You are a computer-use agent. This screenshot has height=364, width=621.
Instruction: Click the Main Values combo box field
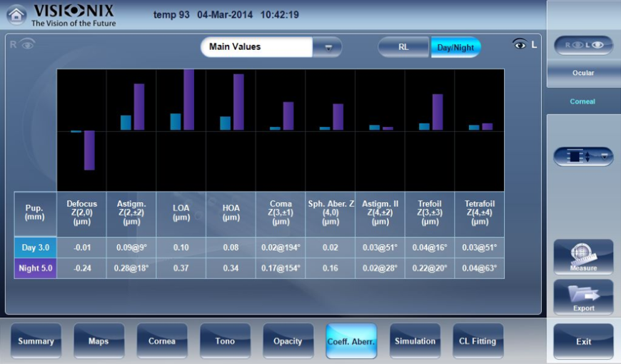pyautogui.click(x=257, y=47)
